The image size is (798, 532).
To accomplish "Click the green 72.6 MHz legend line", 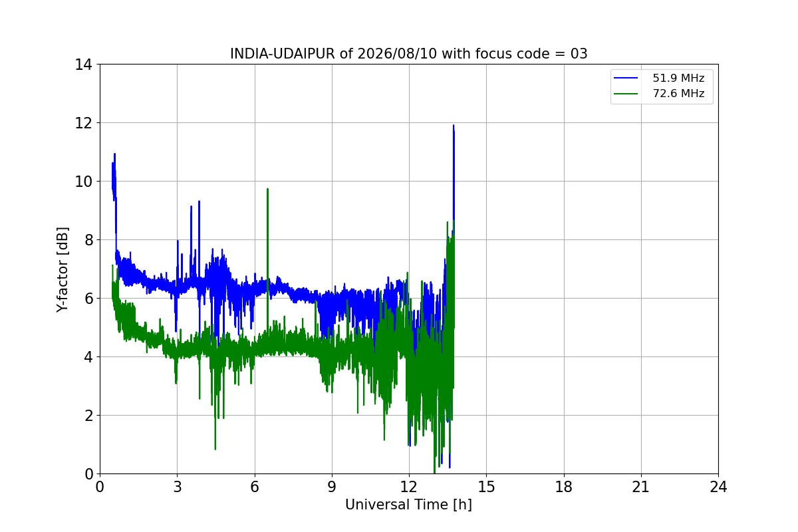I will coord(625,94).
